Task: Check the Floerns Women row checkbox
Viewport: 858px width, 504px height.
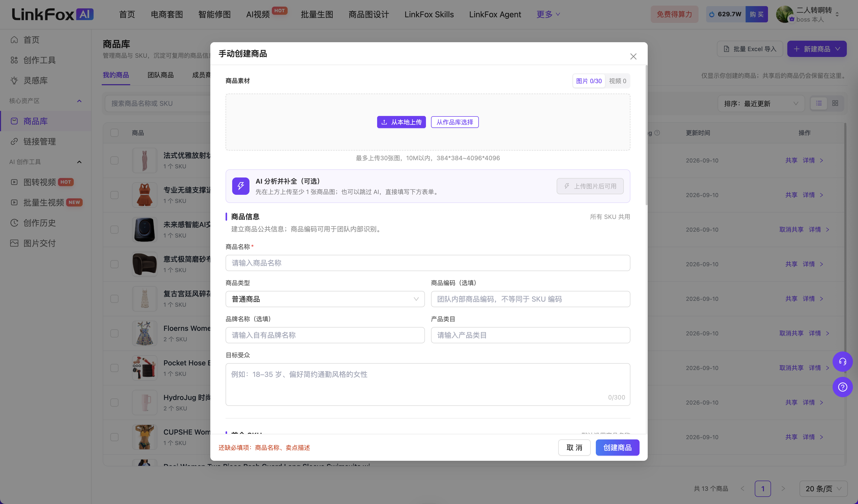Action: coord(114,333)
